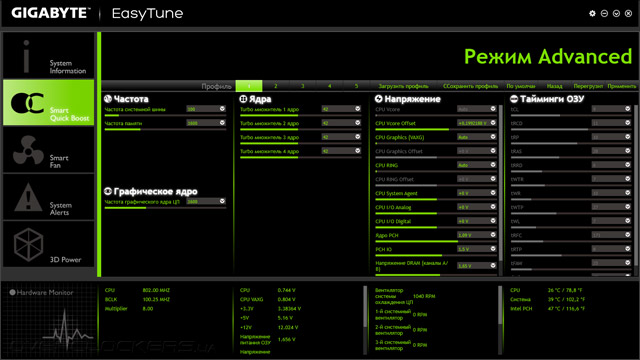Click Перегрузить button
Screen dimensions: 640x360
click(x=588, y=86)
